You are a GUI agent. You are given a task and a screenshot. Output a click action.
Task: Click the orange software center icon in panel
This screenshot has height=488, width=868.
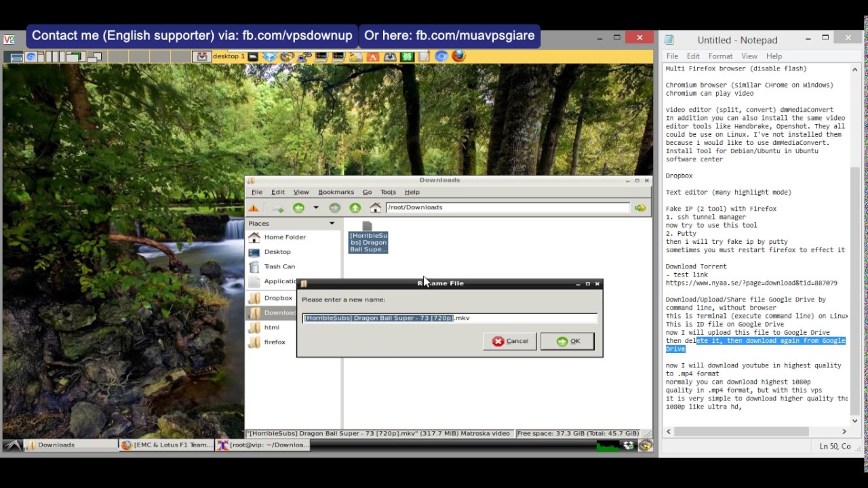click(372, 56)
